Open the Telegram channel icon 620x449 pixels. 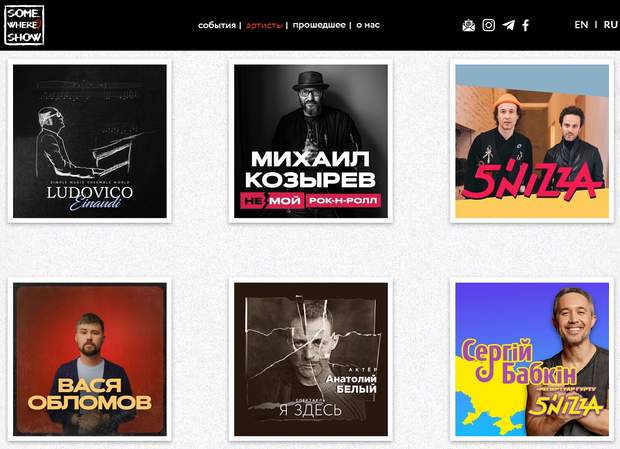(x=508, y=25)
